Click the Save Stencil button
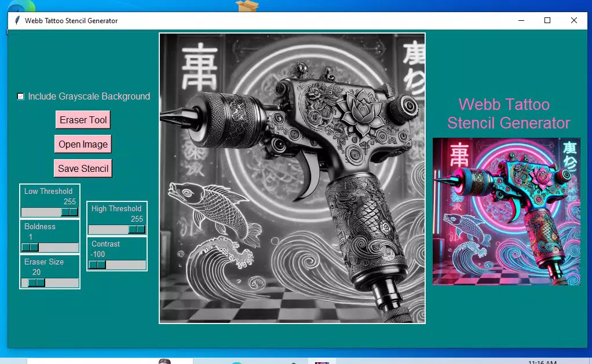The height and width of the screenshot is (364, 592). click(83, 168)
